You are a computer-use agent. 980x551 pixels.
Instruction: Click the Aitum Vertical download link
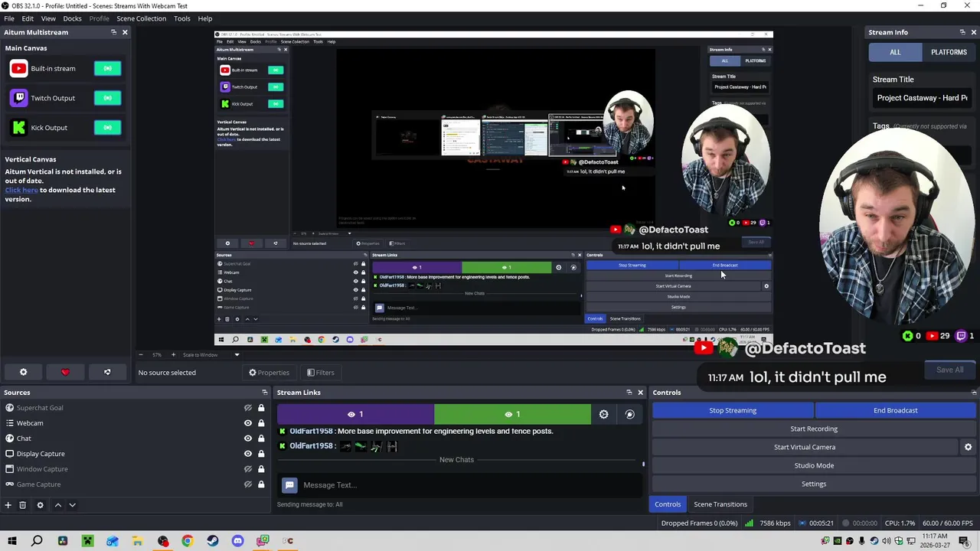tap(21, 190)
